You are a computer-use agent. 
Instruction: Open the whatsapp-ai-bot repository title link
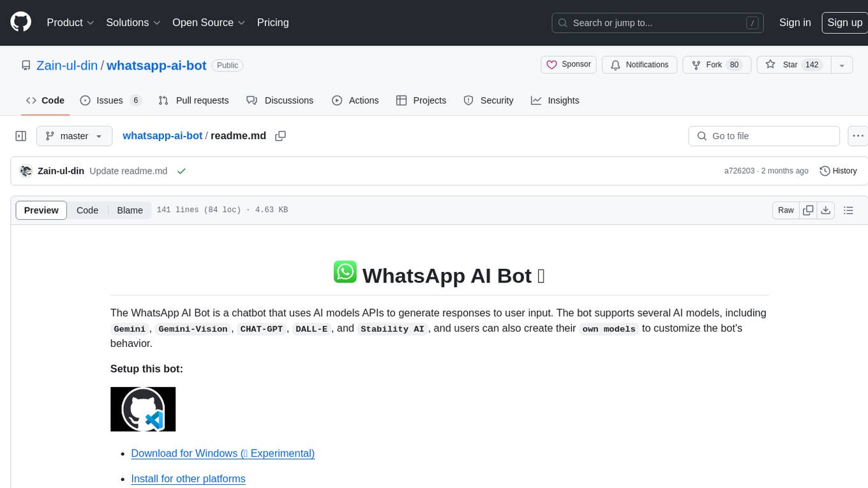point(156,65)
